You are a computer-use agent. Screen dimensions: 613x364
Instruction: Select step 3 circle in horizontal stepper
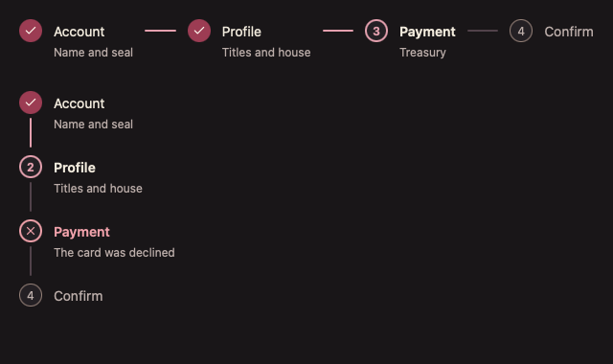tap(376, 31)
